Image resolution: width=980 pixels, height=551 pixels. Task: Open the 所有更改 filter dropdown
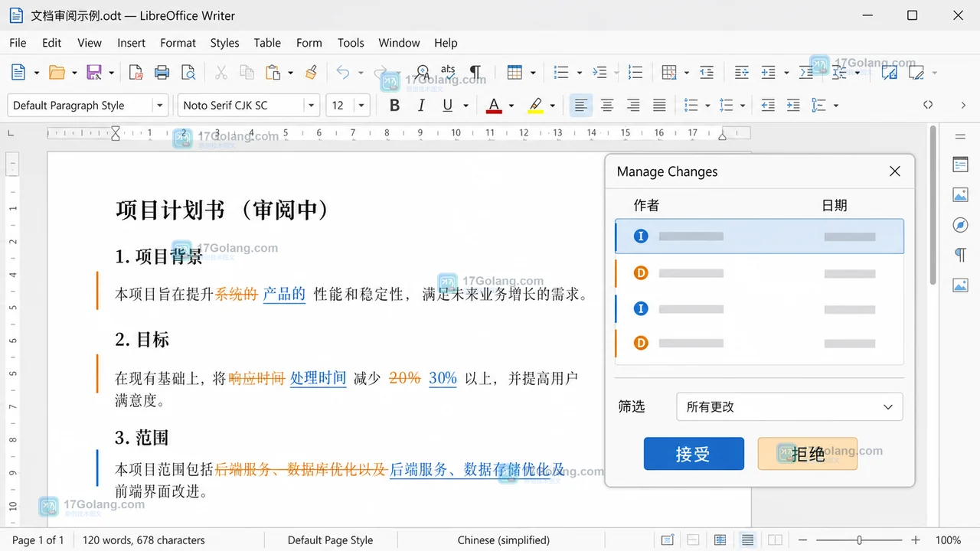point(789,407)
